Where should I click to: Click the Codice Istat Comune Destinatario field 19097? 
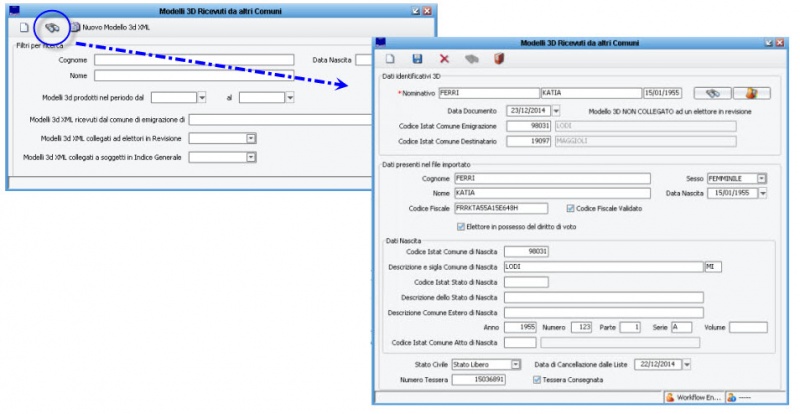(x=529, y=141)
